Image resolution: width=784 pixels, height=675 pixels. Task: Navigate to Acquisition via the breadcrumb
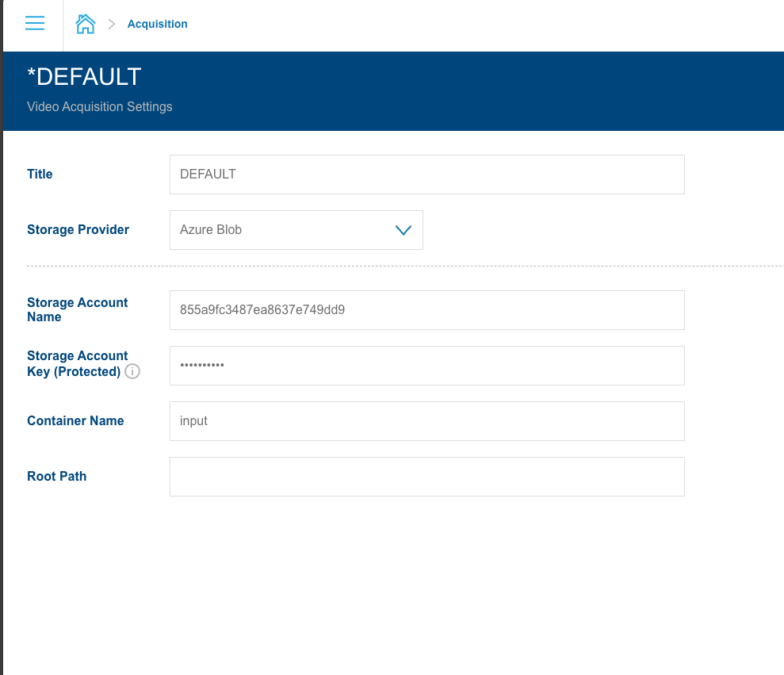click(x=157, y=24)
